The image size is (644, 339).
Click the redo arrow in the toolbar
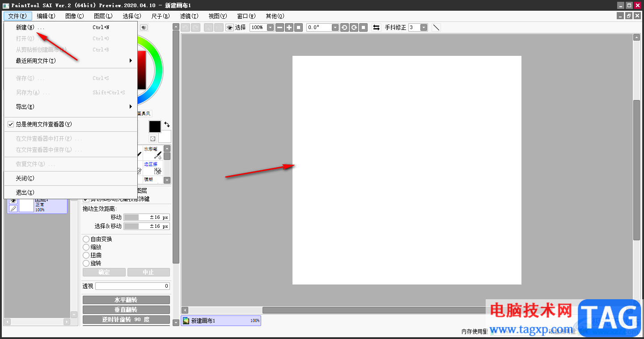click(195, 27)
